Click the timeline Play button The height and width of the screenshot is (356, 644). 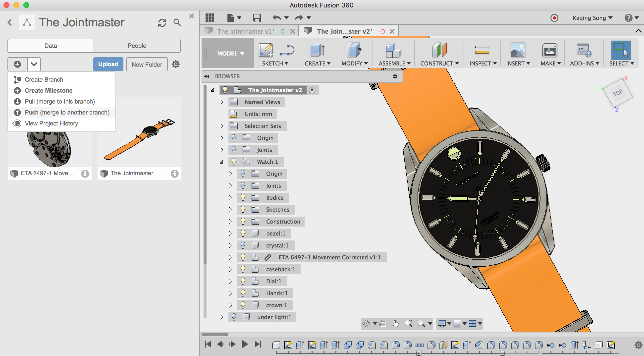click(245, 344)
